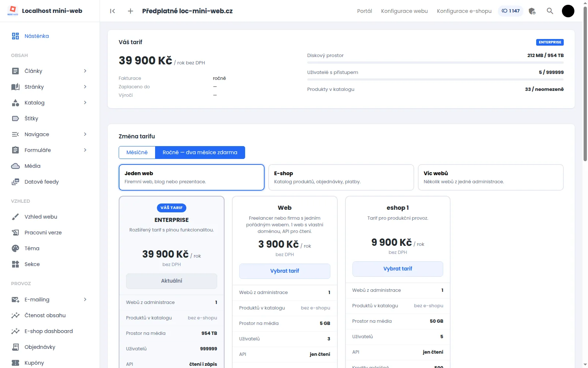
Task: Click the Čtenost obsahu chart icon
Action: [15, 315]
